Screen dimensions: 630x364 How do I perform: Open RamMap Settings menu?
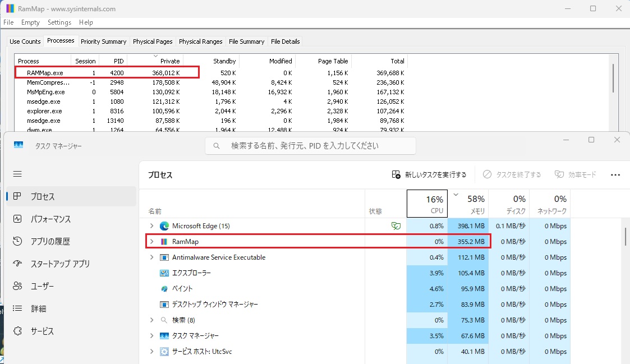pyautogui.click(x=59, y=22)
